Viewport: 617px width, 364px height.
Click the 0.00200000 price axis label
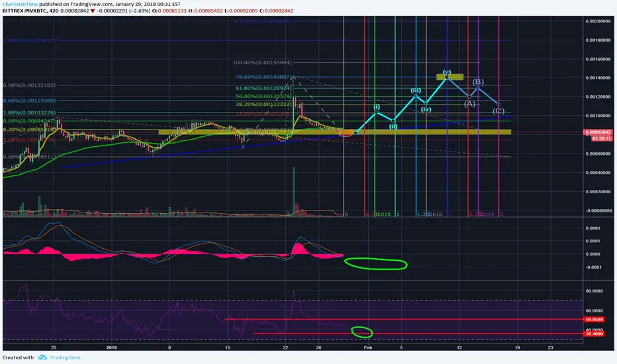(598, 21)
